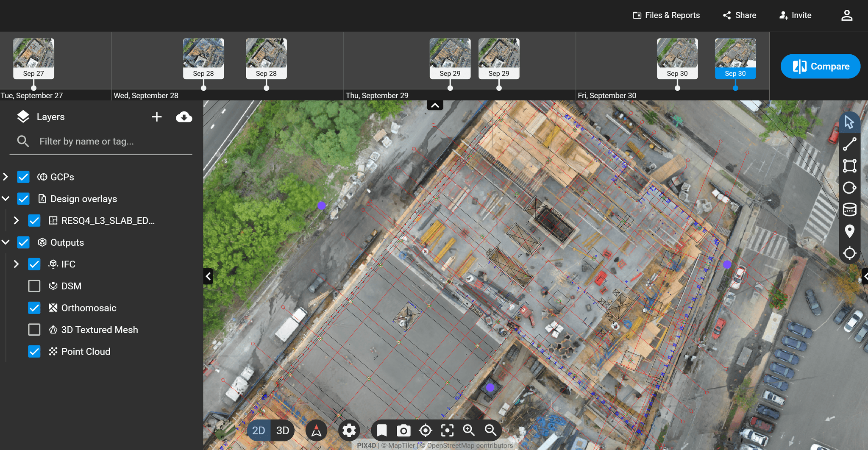Open the viewer settings gear
The width and height of the screenshot is (868, 450).
(x=349, y=431)
